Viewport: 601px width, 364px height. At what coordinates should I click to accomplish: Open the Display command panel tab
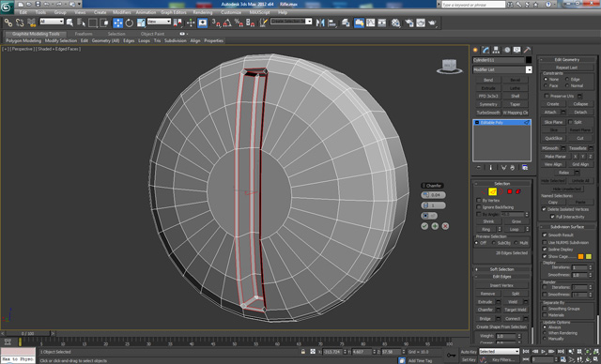tap(517, 50)
